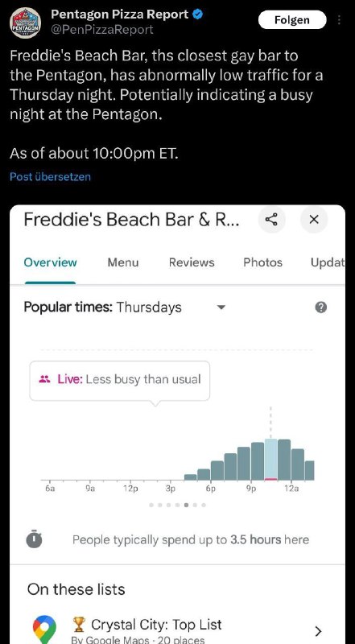
Task: Click the stopwatch time-spent icon
Action: tap(34, 539)
